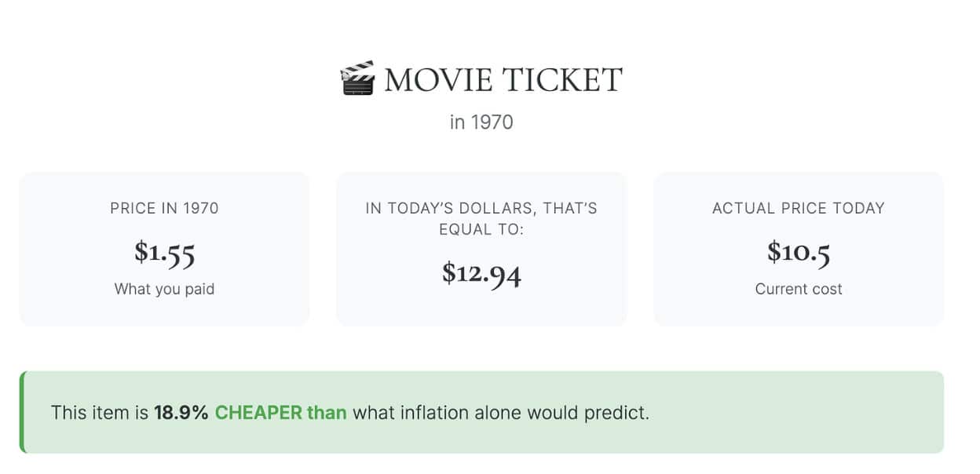Click the "PRICE IN 1970" card label
Viewport: 980px width, 474px height.
point(164,208)
